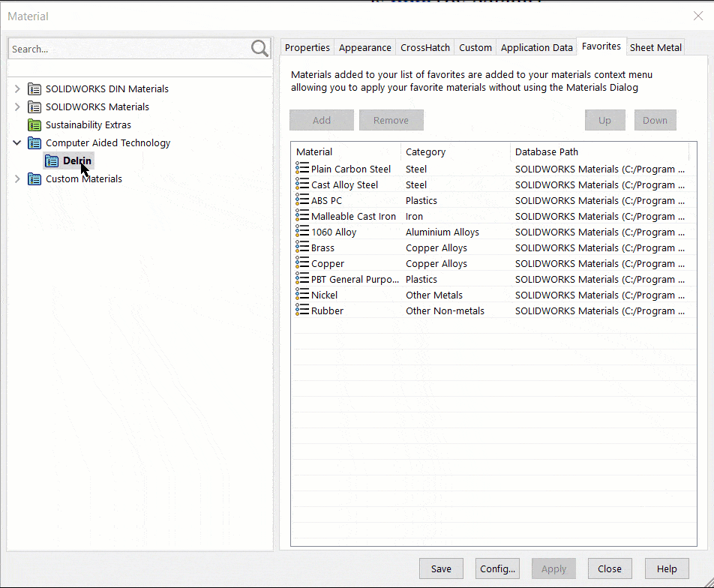Select Sustainability Extras label in the tree
The width and height of the screenshot is (714, 588).
[x=88, y=124]
